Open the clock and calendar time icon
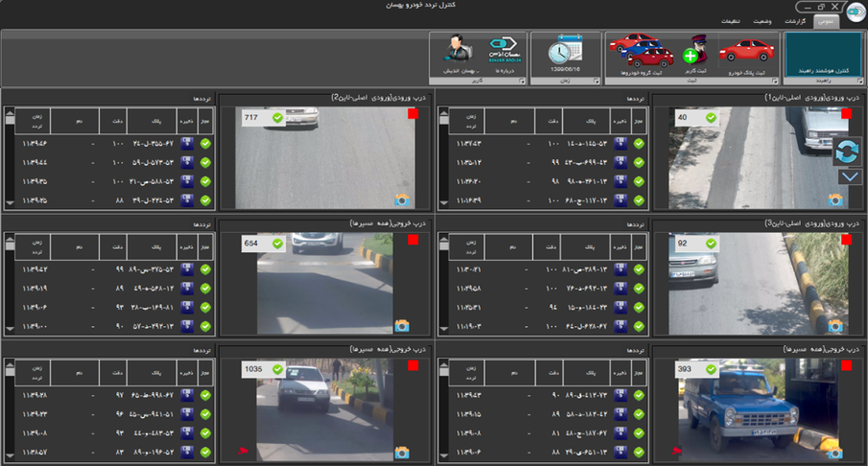The image size is (868, 466). [x=565, y=51]
